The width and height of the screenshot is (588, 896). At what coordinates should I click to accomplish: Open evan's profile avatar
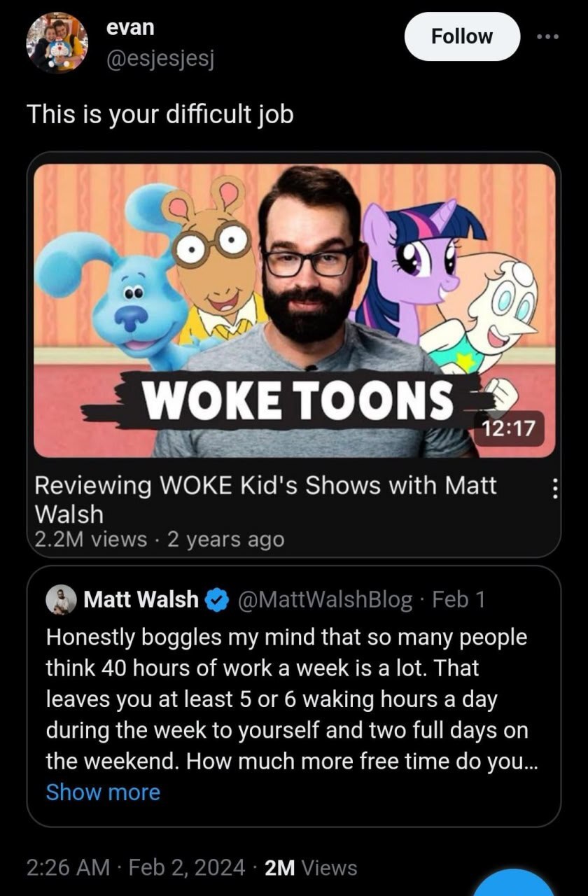[x=57, y=43]
